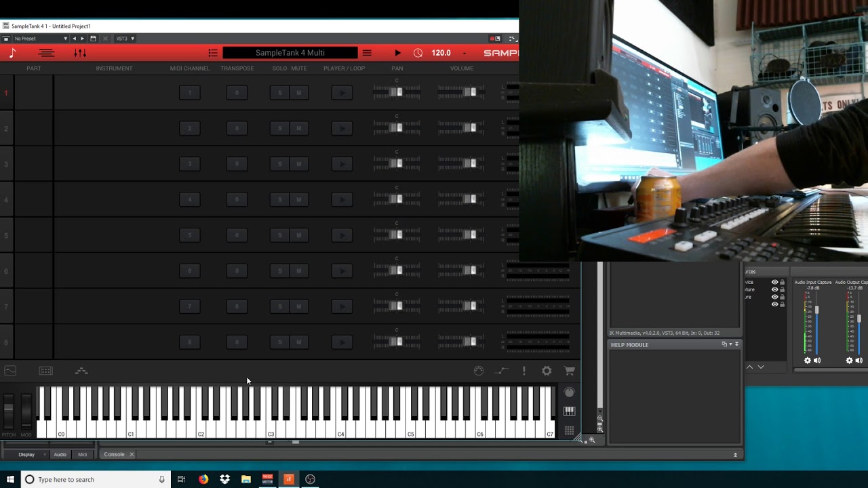Viewport: 868px width, 488px height.
Task: Undock the Help Module panel icon
Action: (x=724, y=344)
